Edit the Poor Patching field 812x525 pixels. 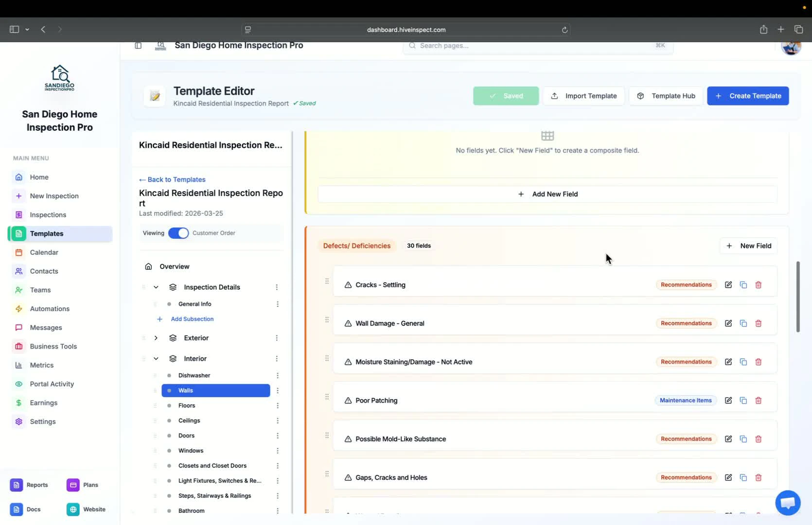pos(728,401)
